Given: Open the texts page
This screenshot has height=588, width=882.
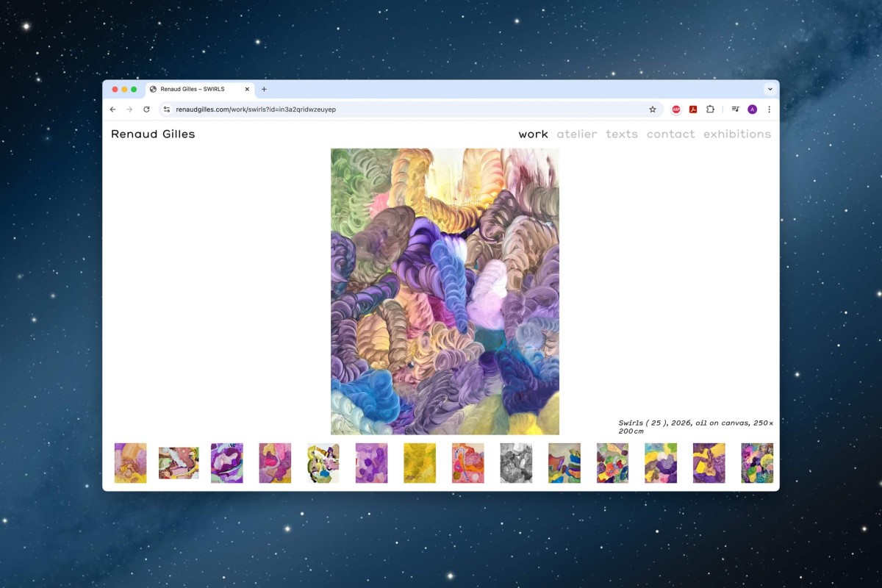Looking at the screenshot, I should point(622,134).
